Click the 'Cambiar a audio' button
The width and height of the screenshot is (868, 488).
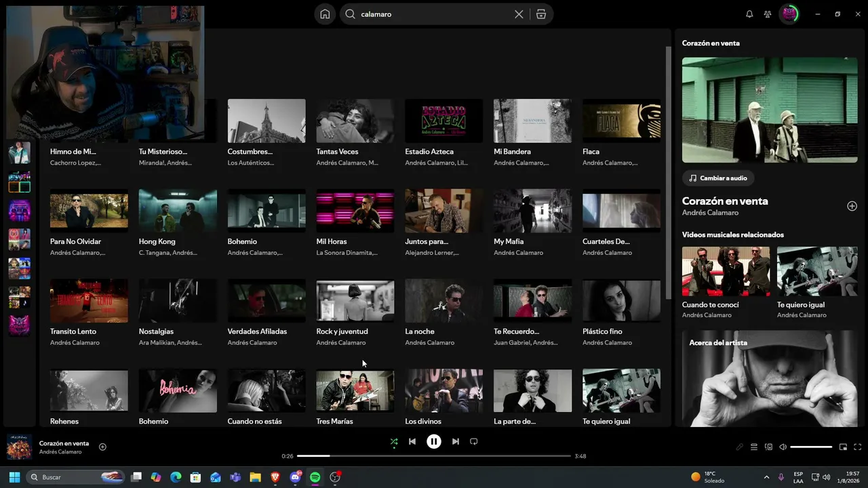tap(718, 178)
